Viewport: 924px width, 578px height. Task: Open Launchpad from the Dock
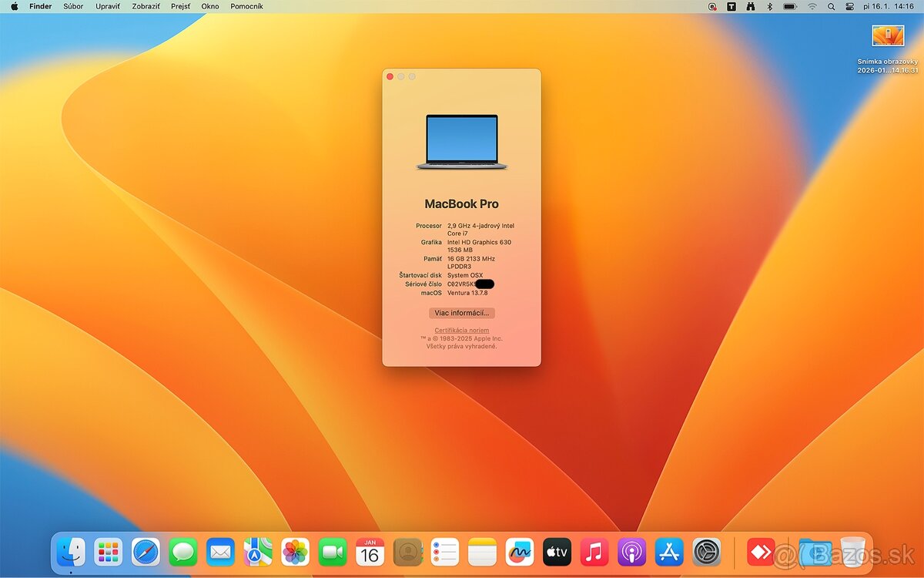click(107, 553)
